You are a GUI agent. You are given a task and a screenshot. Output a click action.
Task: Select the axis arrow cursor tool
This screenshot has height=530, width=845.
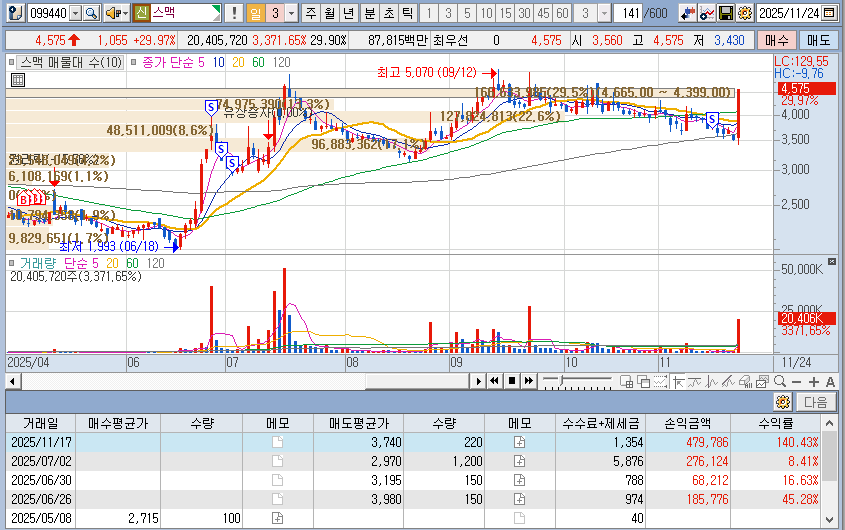pos(678,382)
